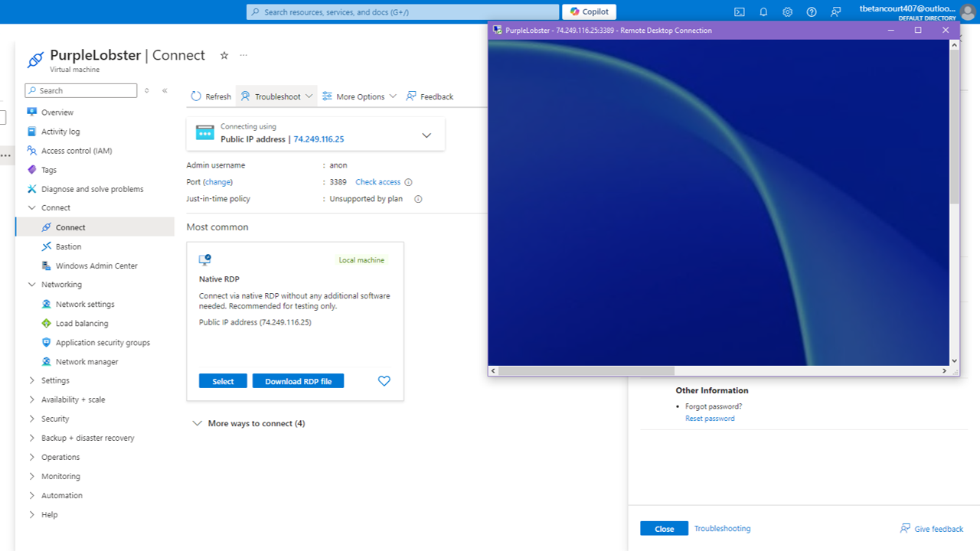The image size is (980, 551).
Task: Expand More ways to connect (4)
Action: (x=249, y=423)
